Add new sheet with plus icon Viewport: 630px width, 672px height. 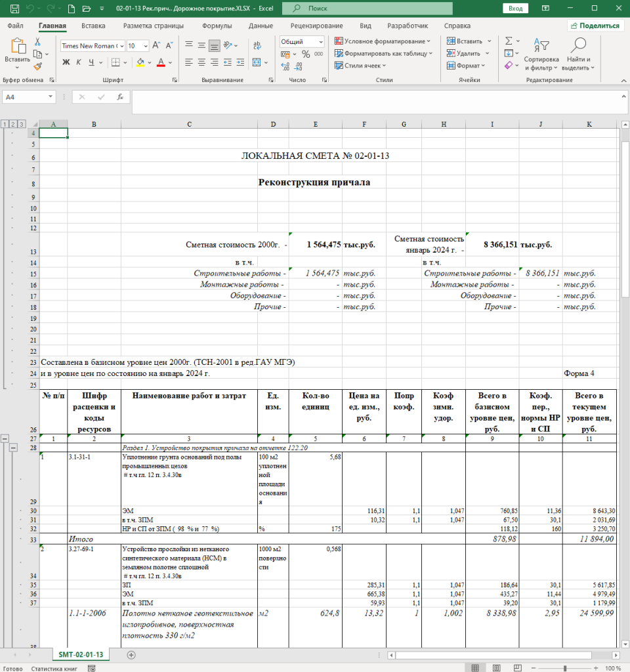(x=131, y=655)
